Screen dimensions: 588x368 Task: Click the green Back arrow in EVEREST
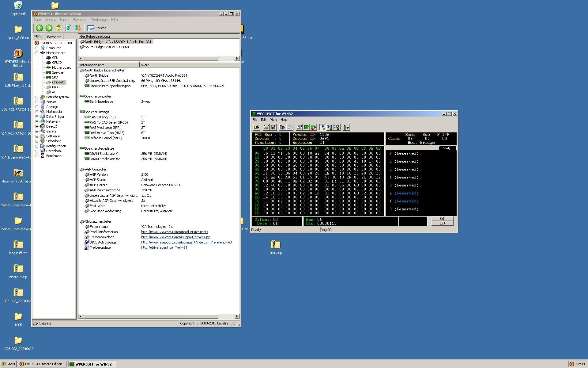39,28
